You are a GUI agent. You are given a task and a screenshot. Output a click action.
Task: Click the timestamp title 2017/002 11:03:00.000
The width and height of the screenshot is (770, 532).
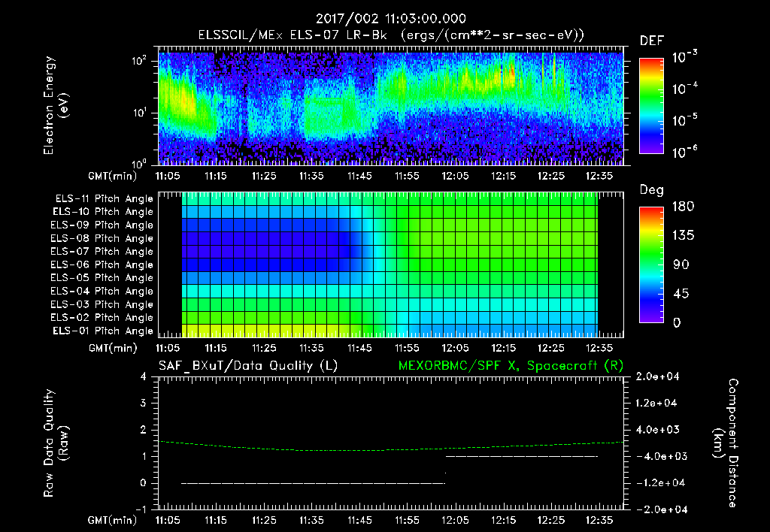[390, 19]
